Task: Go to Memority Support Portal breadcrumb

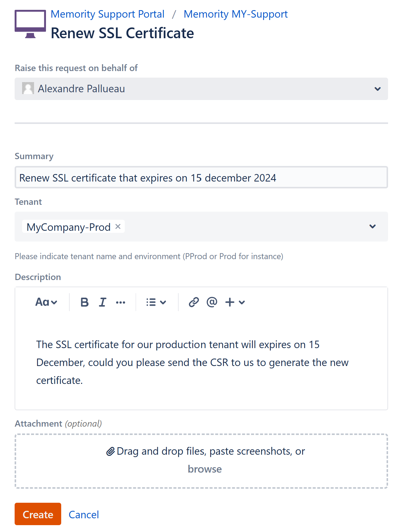Action: pyautogui.click(x=107, y=14)
